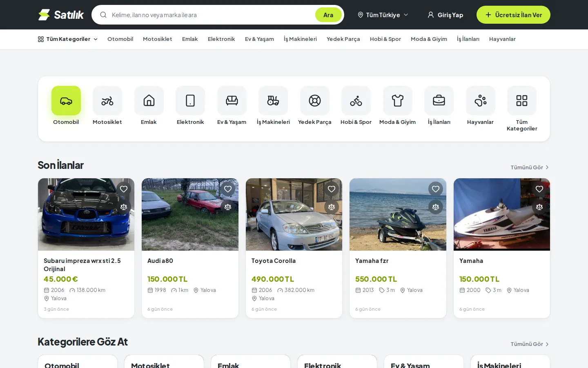
Task: Open Tümünü Gör for Kategorilere Göz At
Action: point(530,344)
